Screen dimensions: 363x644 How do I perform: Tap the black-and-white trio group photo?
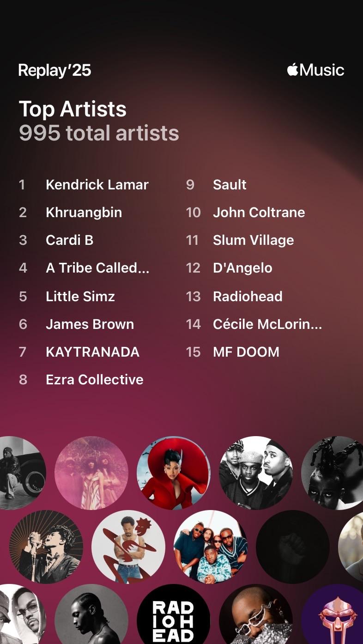tap(256, 473)
